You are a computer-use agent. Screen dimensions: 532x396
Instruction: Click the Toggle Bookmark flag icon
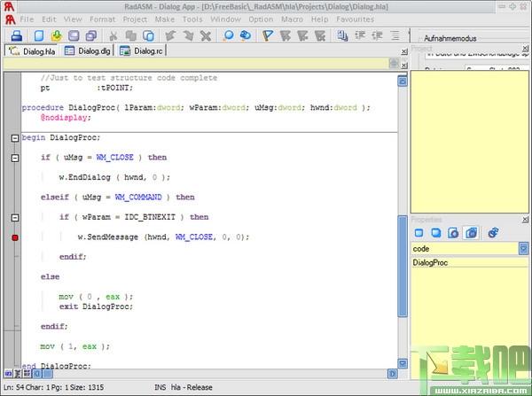(268, 35)
